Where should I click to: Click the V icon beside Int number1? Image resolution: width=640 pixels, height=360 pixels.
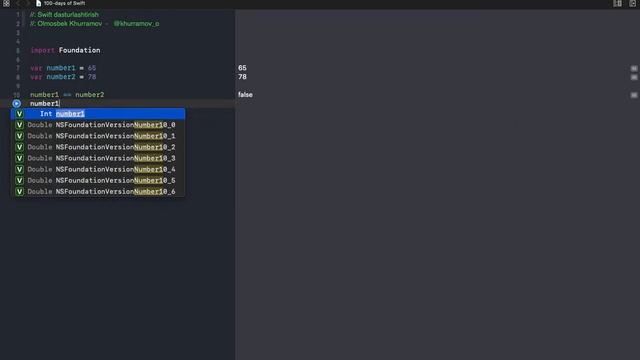click(x=19, y=114)
